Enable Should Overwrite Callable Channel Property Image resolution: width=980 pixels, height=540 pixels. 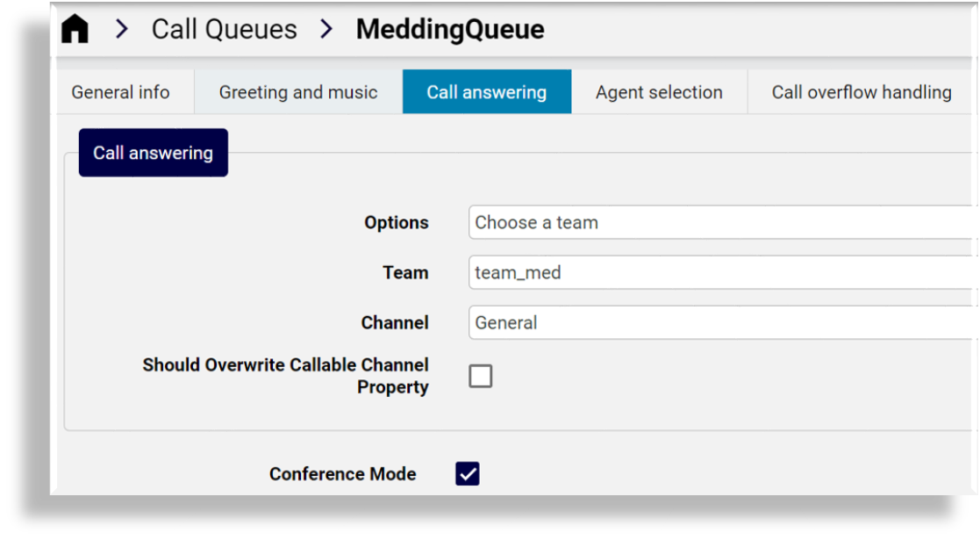(480, 375)
